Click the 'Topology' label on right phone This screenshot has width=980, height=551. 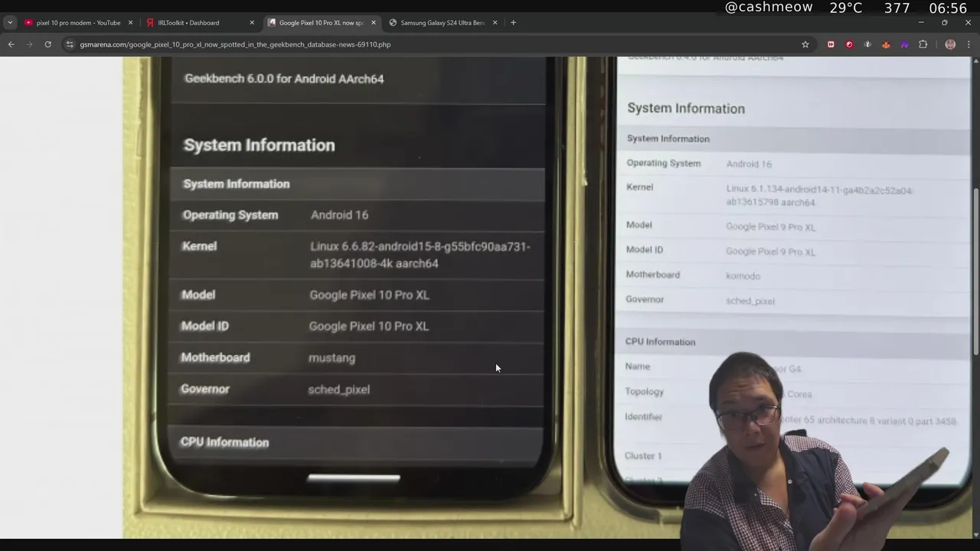point(644,392)
